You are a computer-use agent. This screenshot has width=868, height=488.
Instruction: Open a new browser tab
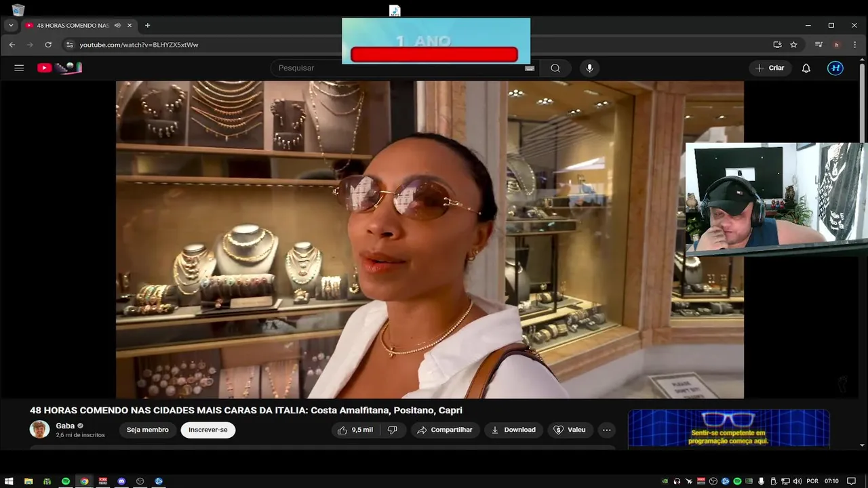(147, 25)
